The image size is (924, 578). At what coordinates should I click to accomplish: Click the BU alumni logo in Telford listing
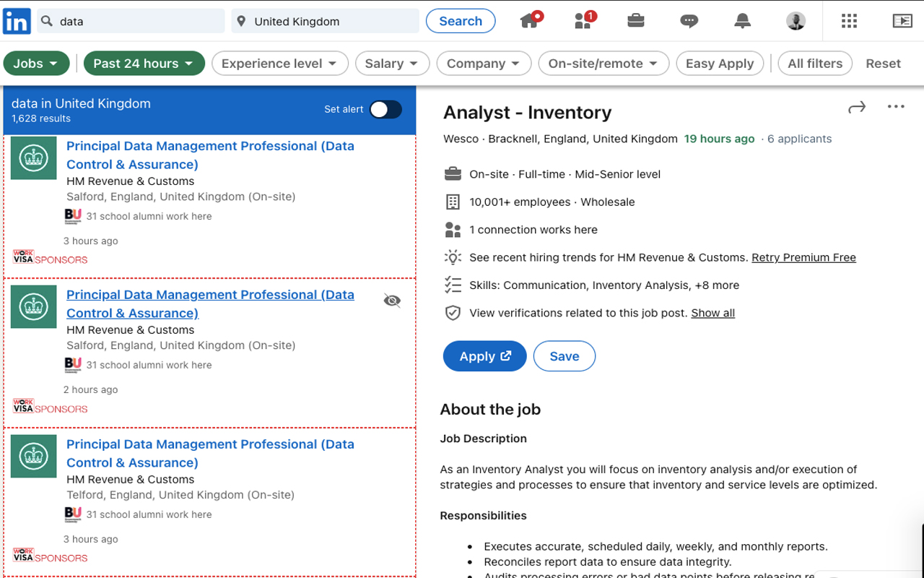click(x=73, y=514)
